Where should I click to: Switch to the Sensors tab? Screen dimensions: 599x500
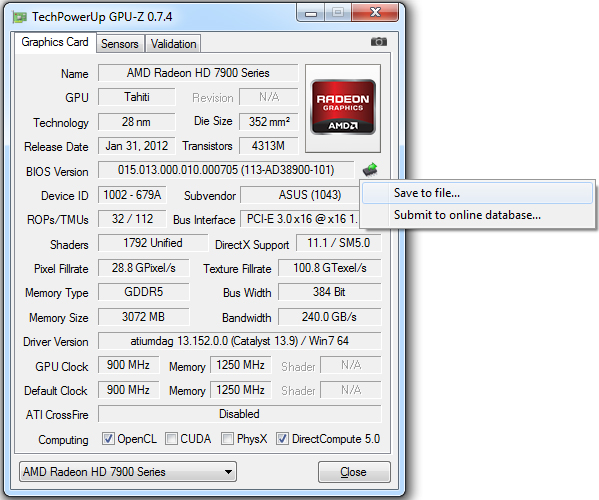tap(120, 44)
